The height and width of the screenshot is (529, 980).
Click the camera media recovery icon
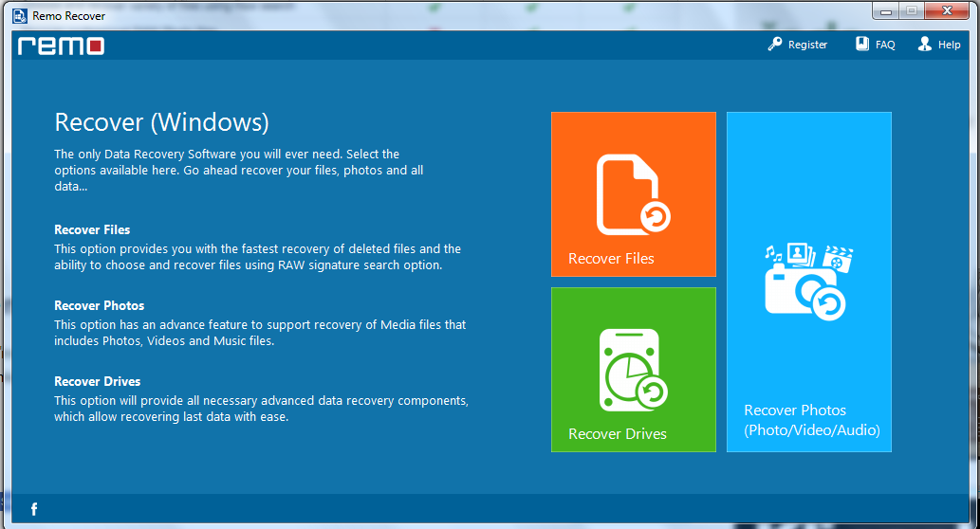[808, 283]
